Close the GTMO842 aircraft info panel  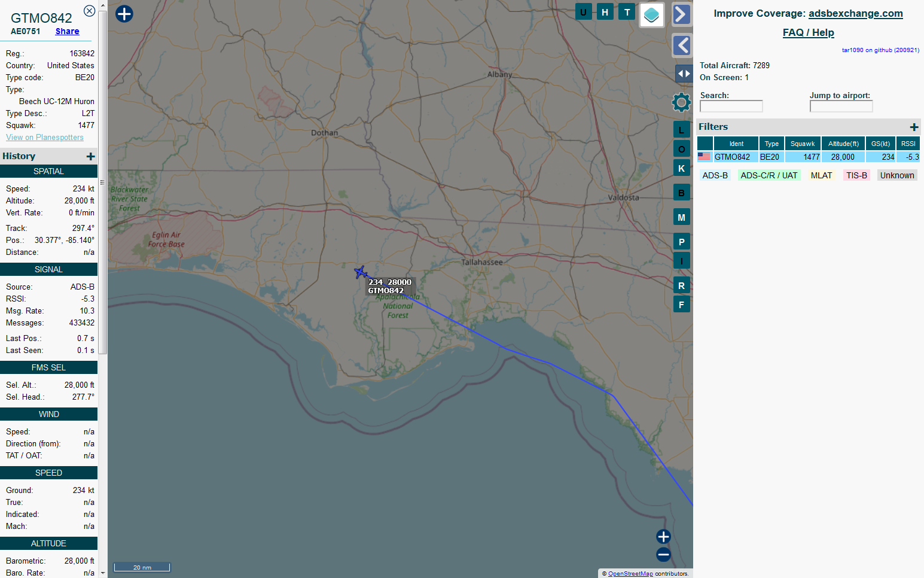click(x=89, y=11)
